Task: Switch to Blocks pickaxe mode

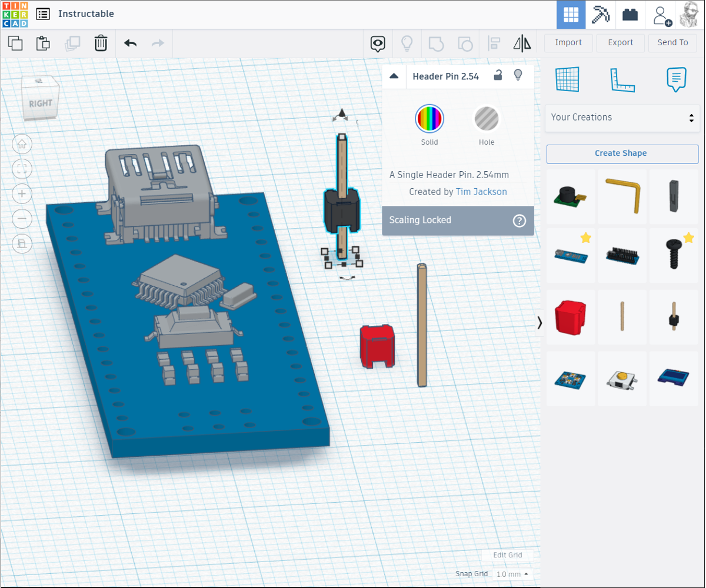Action: [601, 15]
